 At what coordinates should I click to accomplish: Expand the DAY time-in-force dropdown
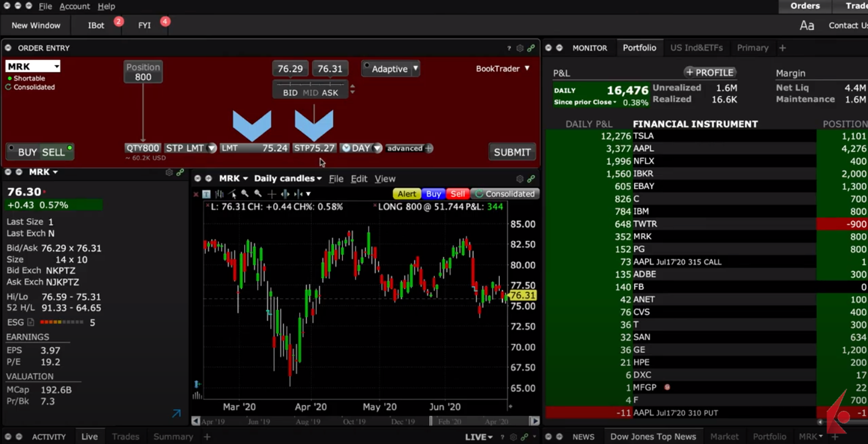point(361,148)
